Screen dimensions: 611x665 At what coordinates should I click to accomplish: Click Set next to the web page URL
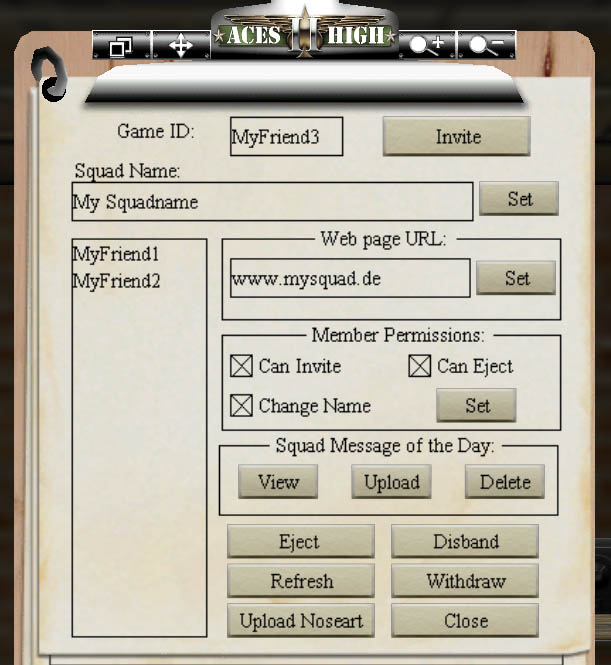coord(516,278)
